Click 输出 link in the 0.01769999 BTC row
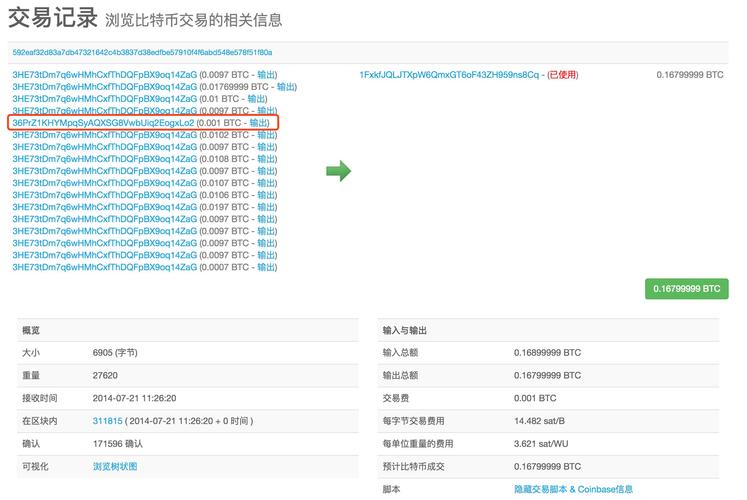The height and width of the screenshot is (500, 747). tap(286, 87)
